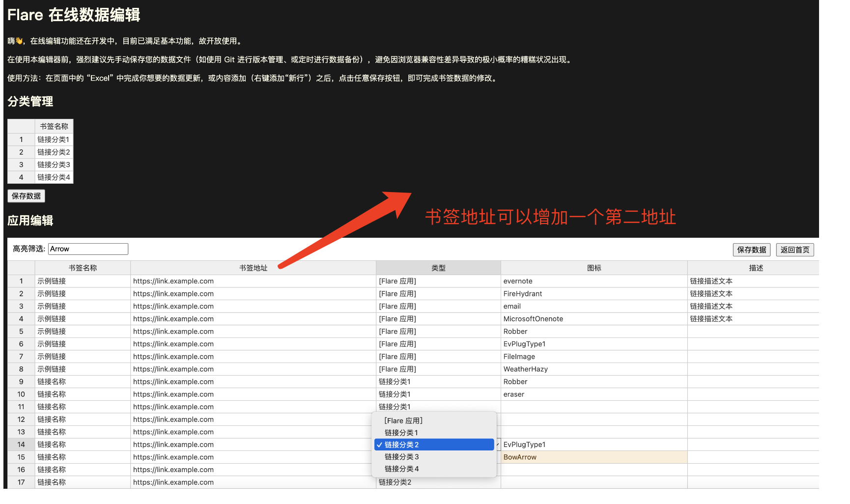Click the email icon cell
Viewport: 850px width, 504px height.
point(594,306)
